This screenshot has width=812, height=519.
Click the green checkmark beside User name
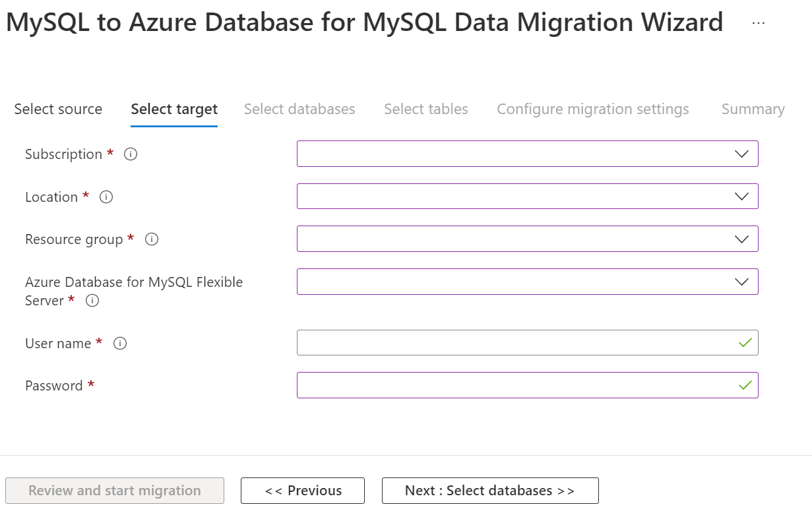(745, 342)
